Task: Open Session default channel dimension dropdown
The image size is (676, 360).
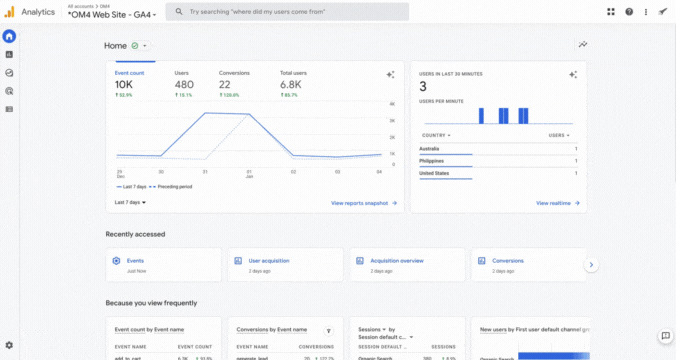Action: point(386,337)
